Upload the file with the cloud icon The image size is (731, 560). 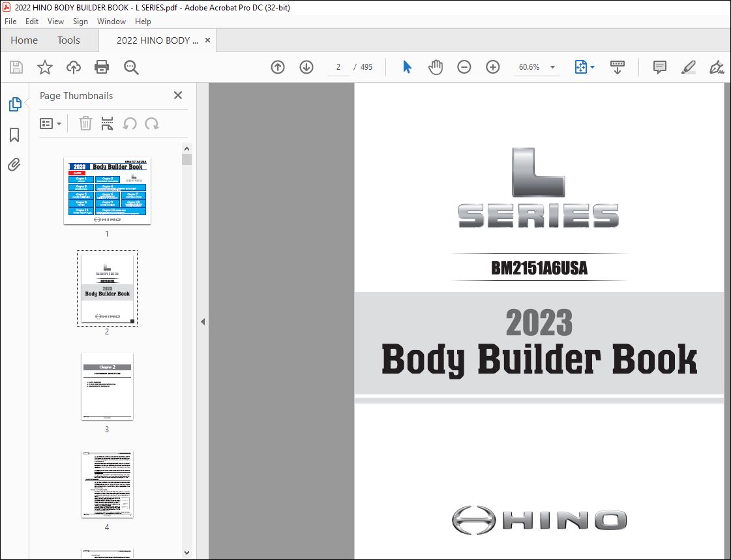pyautogui.click(x=73, y=68)
